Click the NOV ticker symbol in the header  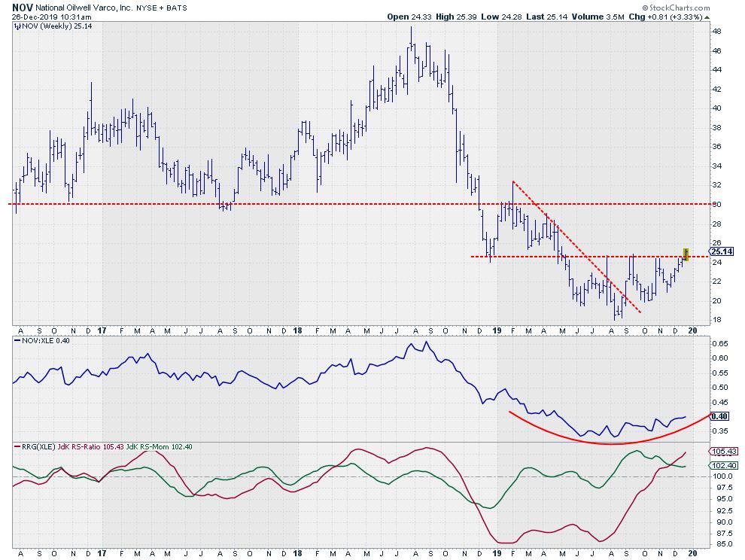click(22, 8)
